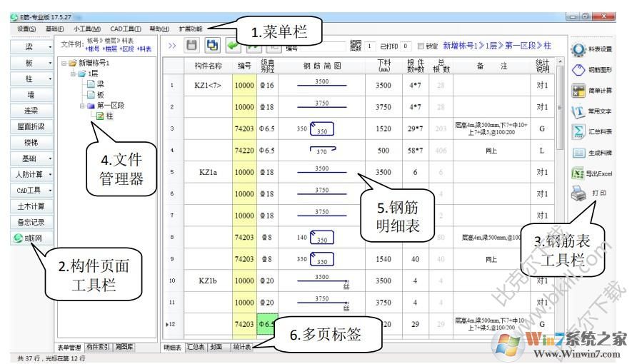
Task: Open the CAD工具(T) menu
Action: pos(126,29)
